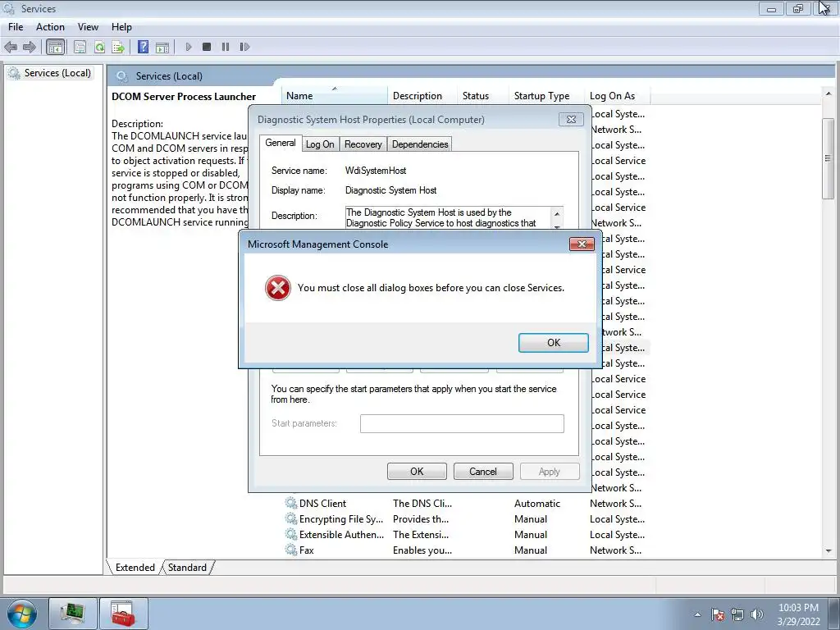Image resolution: width=840 pixels, height=630 pixels.
Task: Toggle the Show/Hide Action Pane toolbar icon
Action: coord(162,47)
